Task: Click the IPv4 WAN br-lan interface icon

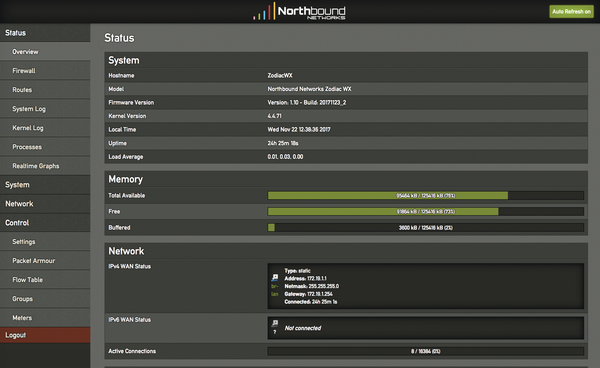Action: tap(275, 278)
